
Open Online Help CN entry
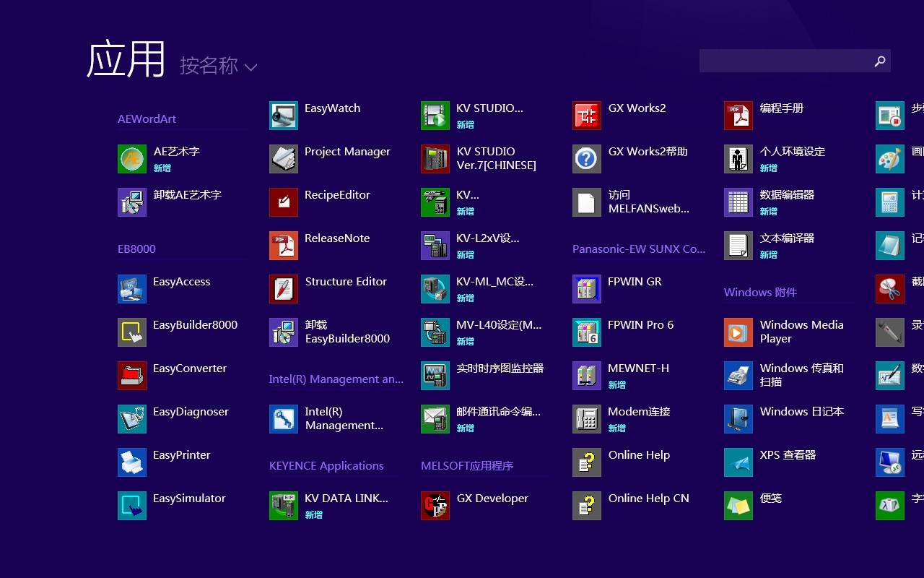tap(648, 499)
